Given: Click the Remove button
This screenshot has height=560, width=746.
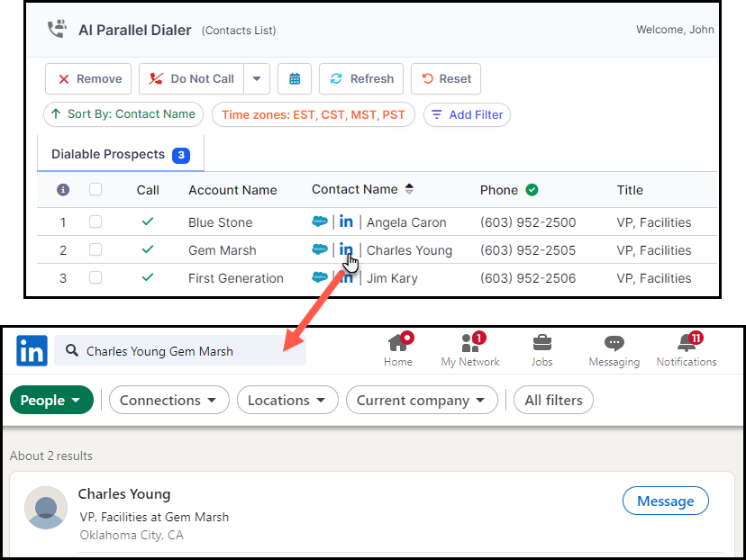Looking at the screenshot, I should pos(88,78).
